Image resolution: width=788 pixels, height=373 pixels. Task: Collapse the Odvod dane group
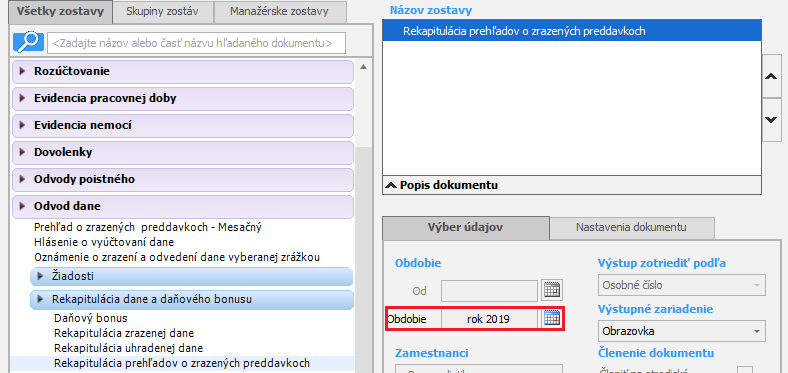[x=183, y=207]
